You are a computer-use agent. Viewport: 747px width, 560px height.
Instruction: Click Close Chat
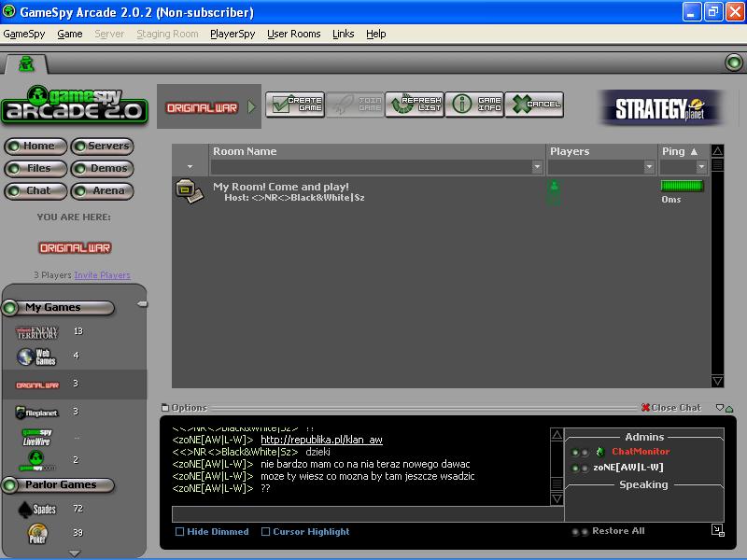point(671,408)
